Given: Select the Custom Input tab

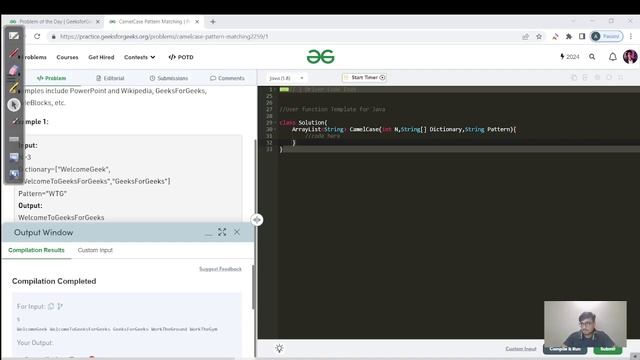Looking at the screenshot, I should pyautogui.click(x=95, y=250).
